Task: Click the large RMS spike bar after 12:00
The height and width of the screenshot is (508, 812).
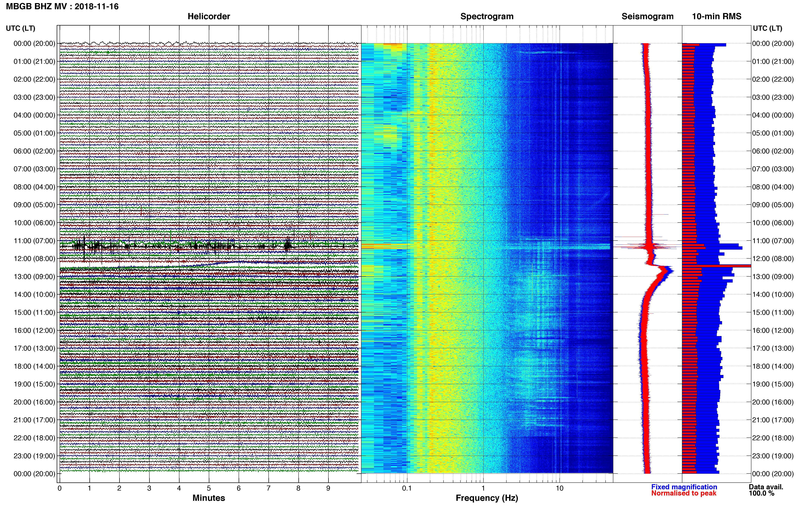Action: pyautogui.click(x=716, y=266)
